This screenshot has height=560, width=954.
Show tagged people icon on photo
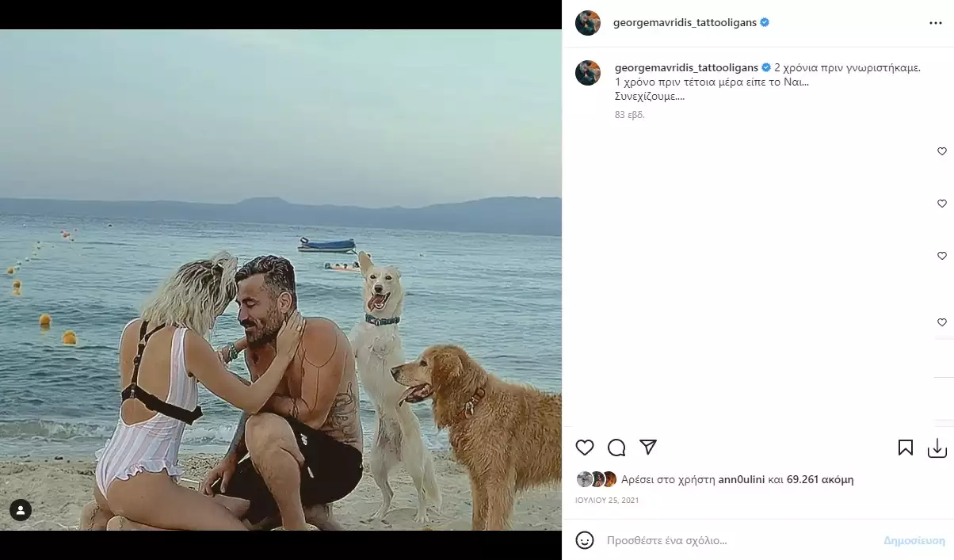pos(21,510)
